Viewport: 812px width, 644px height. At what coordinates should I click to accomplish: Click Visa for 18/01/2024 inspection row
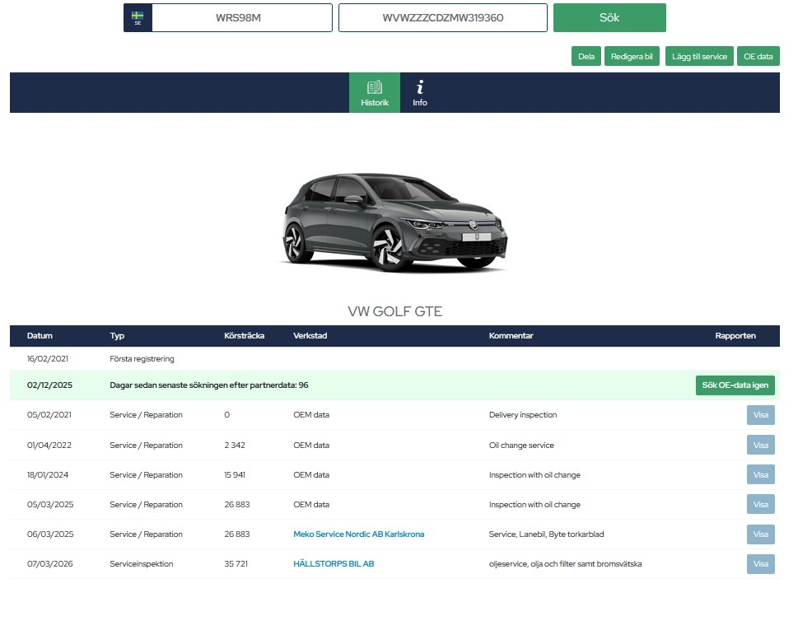coord(761,474)
